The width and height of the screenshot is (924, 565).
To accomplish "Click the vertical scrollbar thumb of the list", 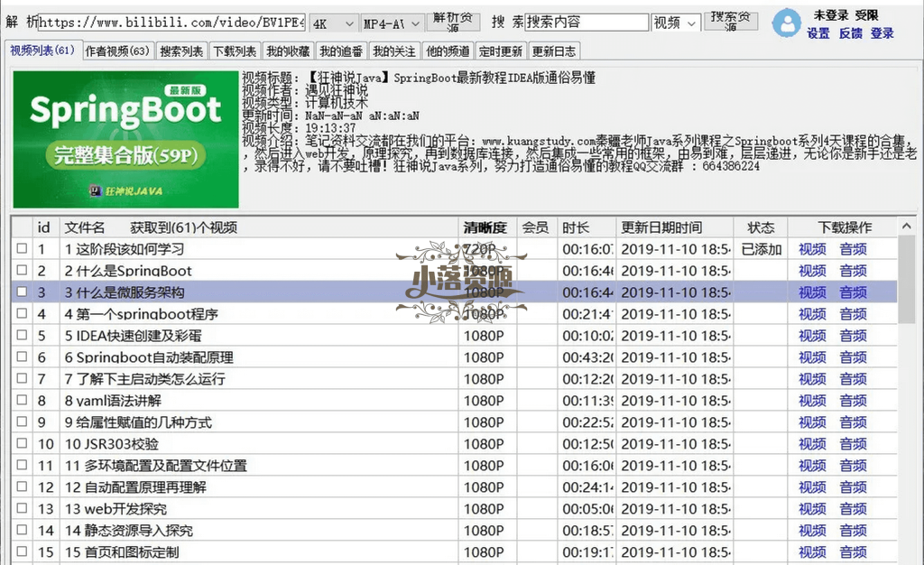I will (906, 280).
